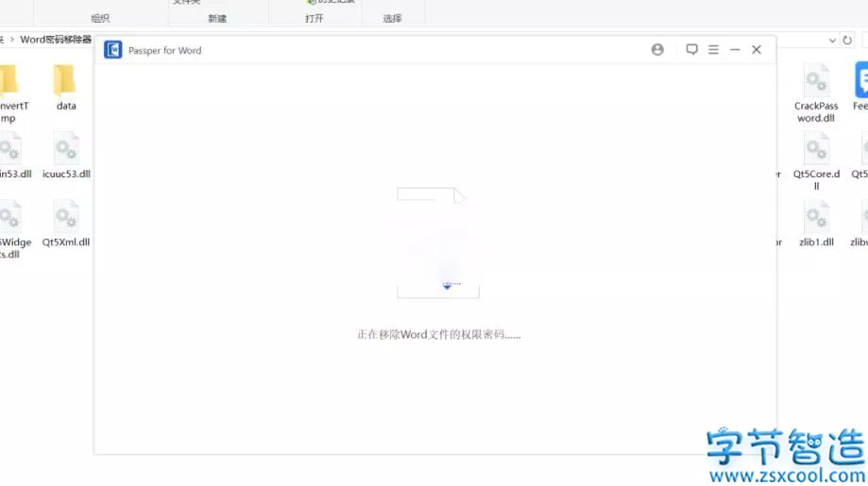Open the feedback chat bubble icon

(x=691, y=50)
